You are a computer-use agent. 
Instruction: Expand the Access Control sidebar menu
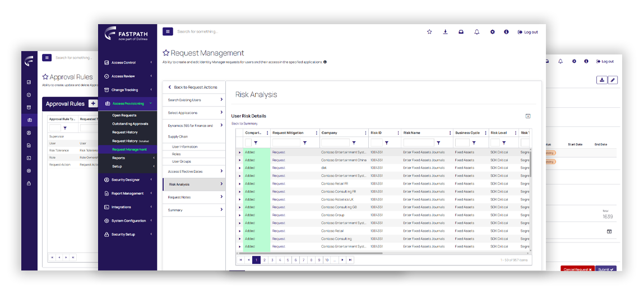click(127, 63)
